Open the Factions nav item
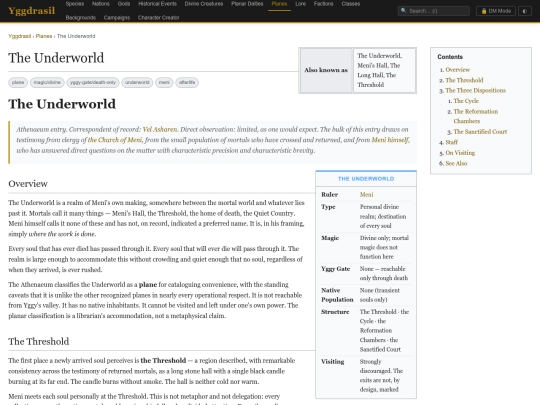Viewport: 540px width, 405px height. coord(323,4)
